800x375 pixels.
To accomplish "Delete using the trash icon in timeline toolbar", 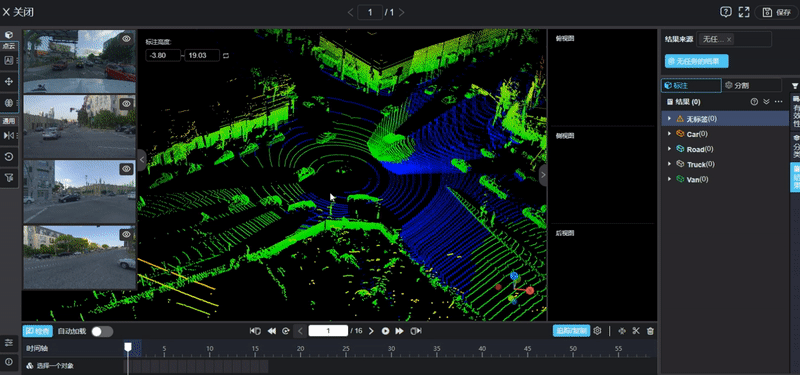I will coord(650,331).
